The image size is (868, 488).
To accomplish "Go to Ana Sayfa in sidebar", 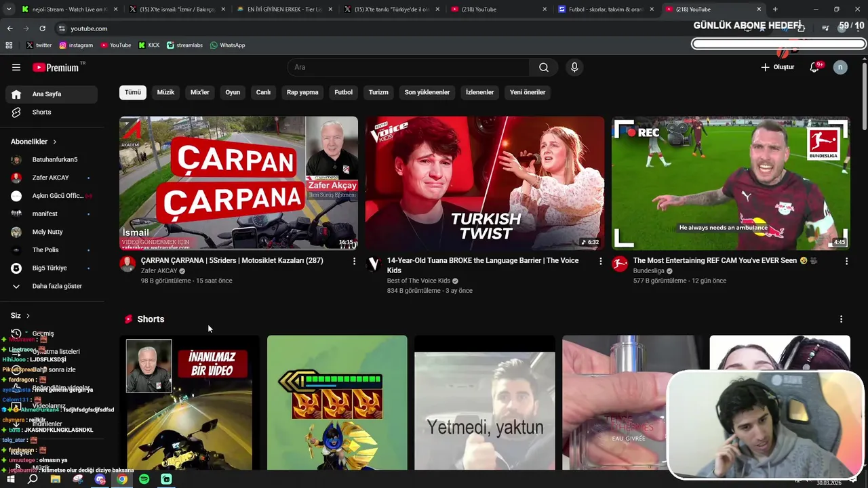I will coord(52,94).
